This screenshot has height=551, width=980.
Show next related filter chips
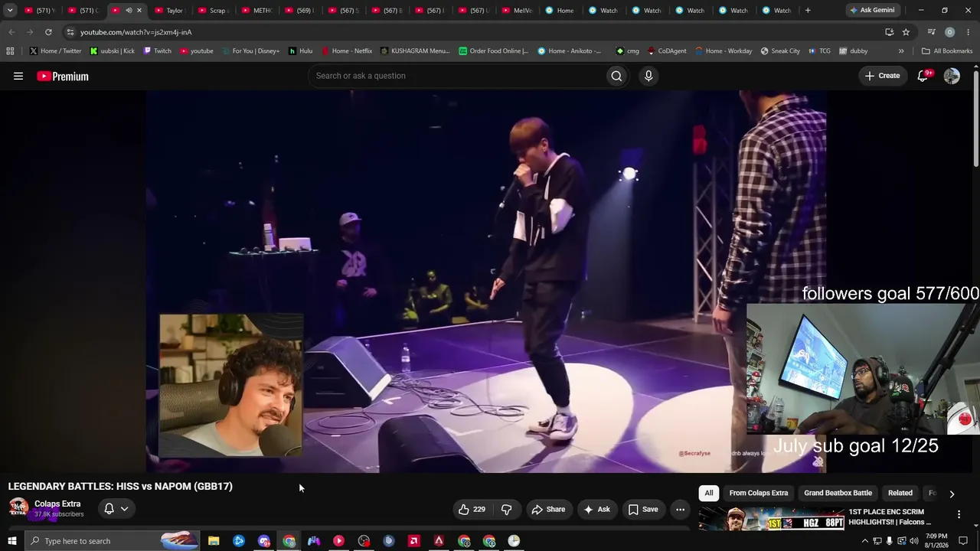pyautogui.click(x=952, y=494)
